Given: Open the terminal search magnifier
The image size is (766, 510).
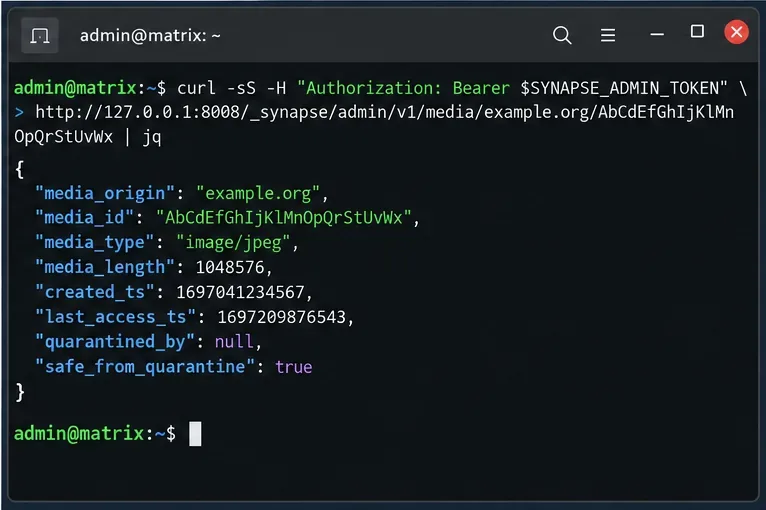Looking at the screenshot, I should pyautogui.click(x=562, y=35).
